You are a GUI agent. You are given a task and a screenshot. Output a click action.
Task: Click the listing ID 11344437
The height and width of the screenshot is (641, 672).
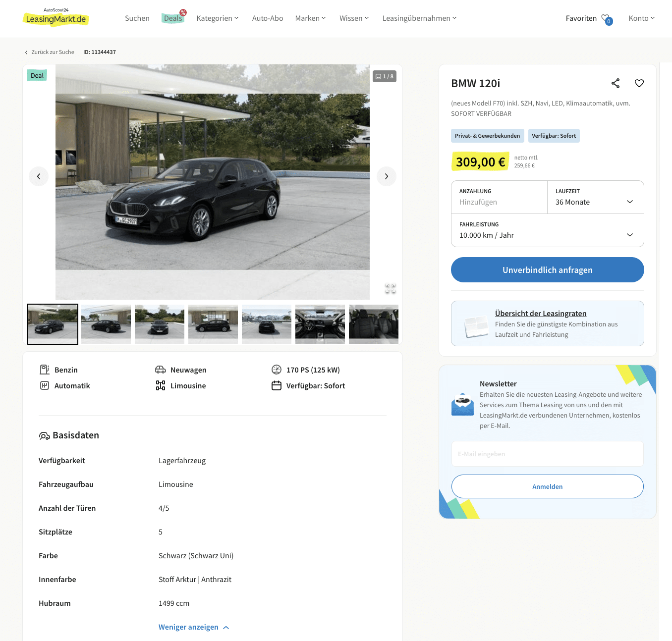point(100,52)
